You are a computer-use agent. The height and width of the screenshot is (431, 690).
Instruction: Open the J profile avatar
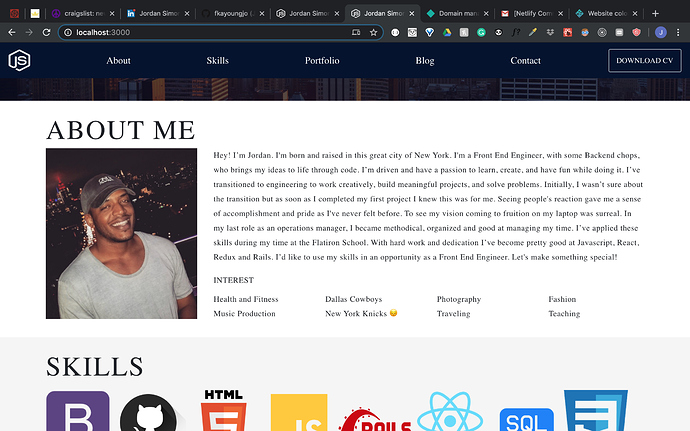pyautogui.click(x=661, y=32)
